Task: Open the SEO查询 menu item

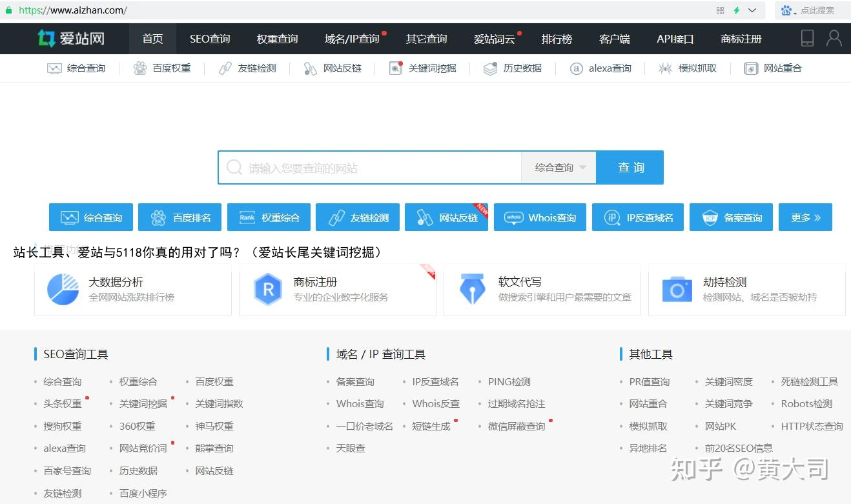Action: (210, 39)
